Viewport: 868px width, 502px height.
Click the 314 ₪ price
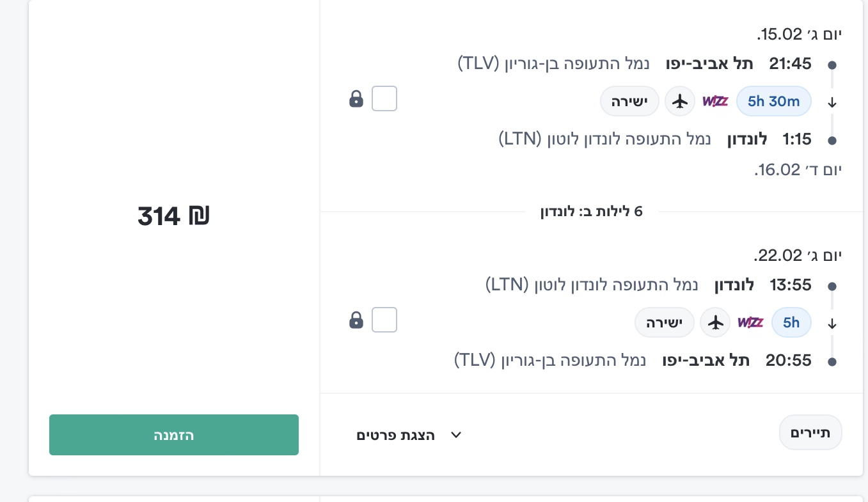174,216
